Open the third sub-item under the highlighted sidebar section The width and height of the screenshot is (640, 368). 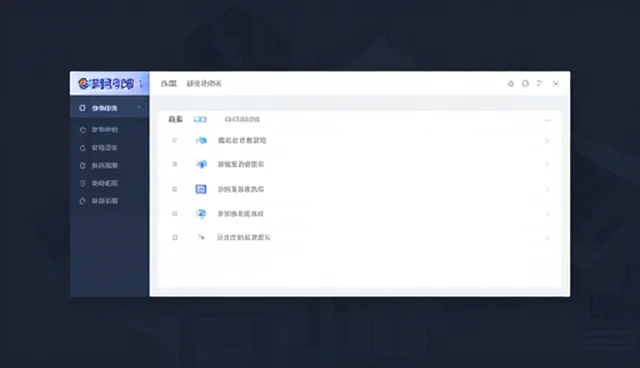(99, 165)
